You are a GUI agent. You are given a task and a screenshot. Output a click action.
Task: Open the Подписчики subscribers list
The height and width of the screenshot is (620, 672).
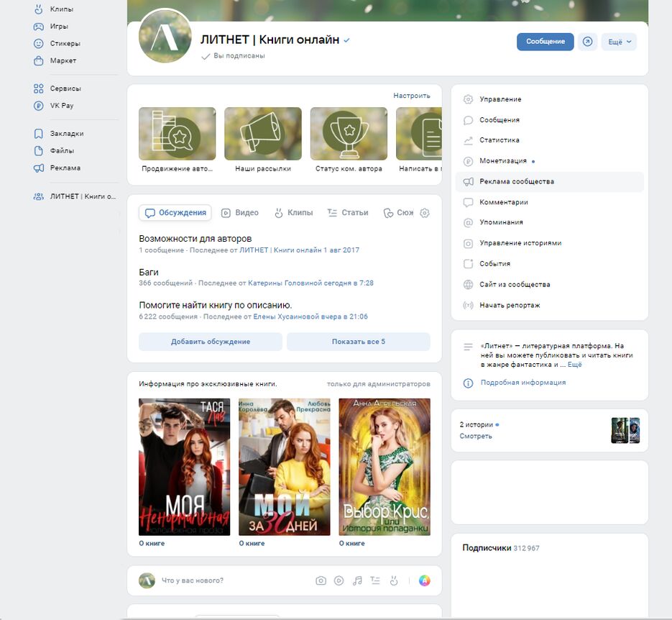[x=501, y=548]
